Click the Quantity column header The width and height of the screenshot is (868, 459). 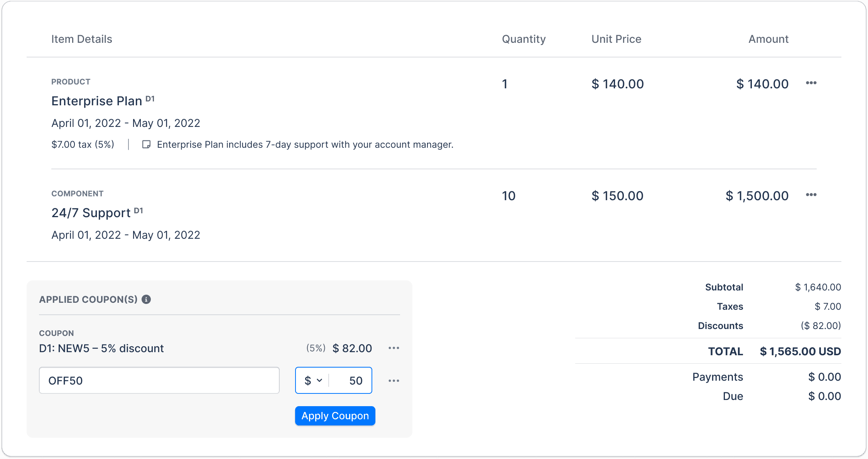click(524, 39)
